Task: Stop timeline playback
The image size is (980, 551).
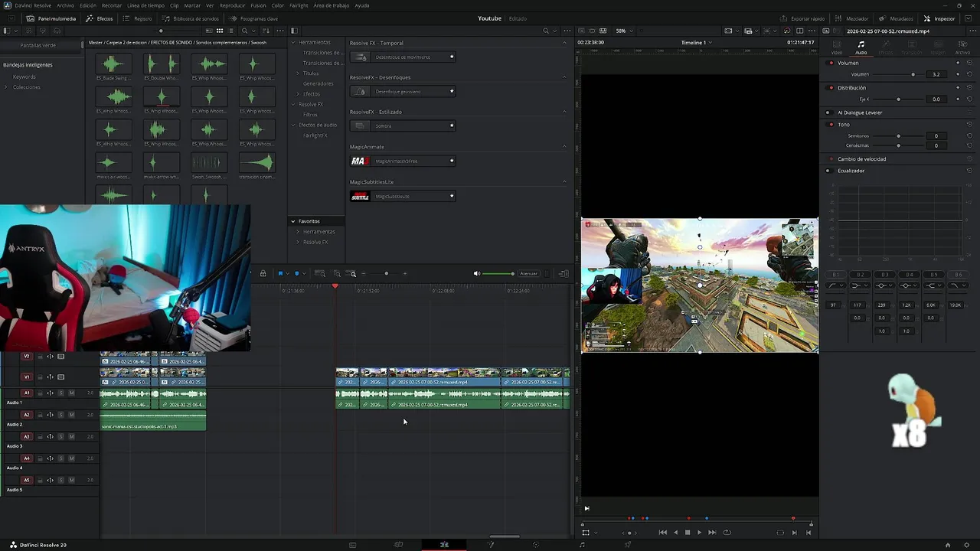Action: 687,532
